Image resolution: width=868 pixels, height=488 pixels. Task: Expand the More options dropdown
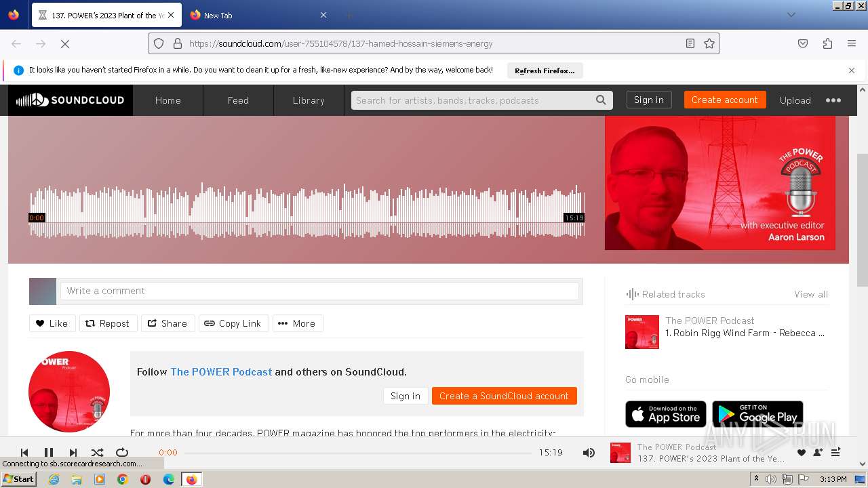tap(298, 323)
